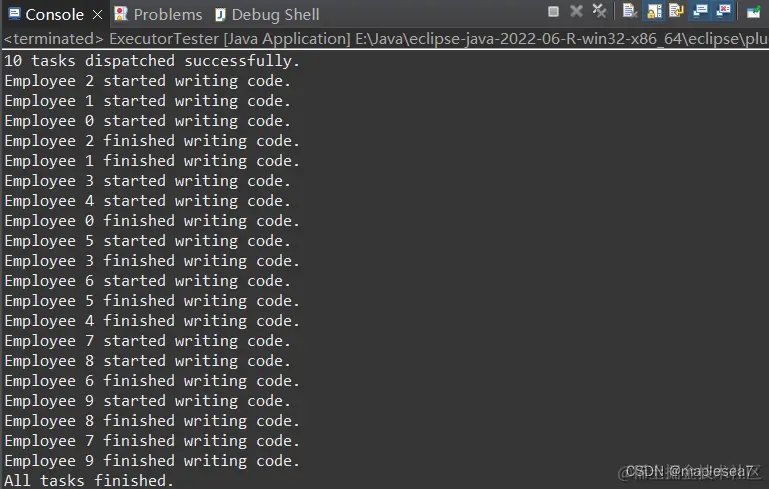Click the Problems tab icon

121,14
